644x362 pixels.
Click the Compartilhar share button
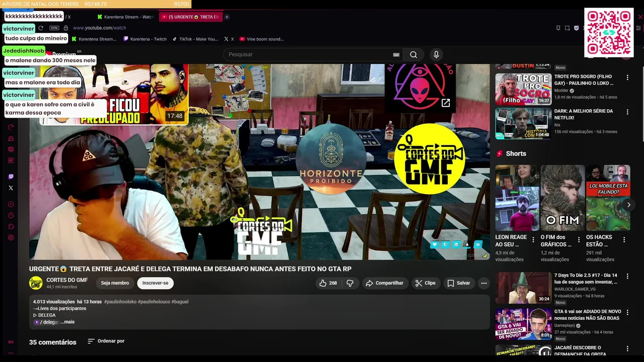(385, 283)
